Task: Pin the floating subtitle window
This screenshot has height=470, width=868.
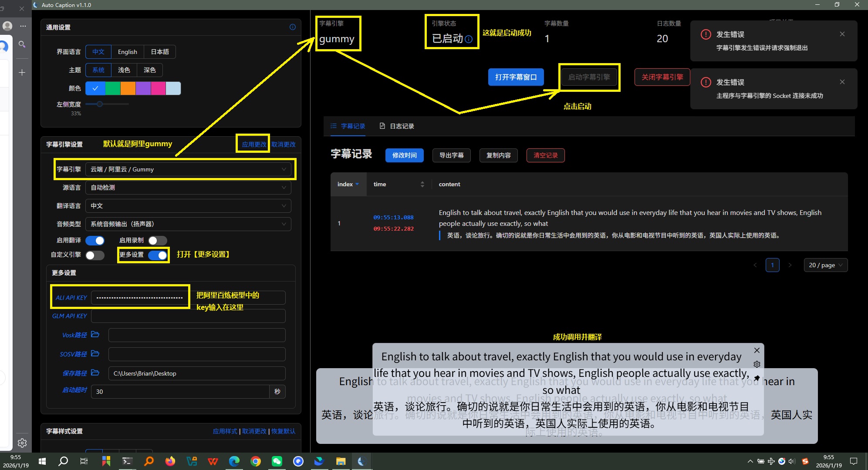Action: point(757,378)
